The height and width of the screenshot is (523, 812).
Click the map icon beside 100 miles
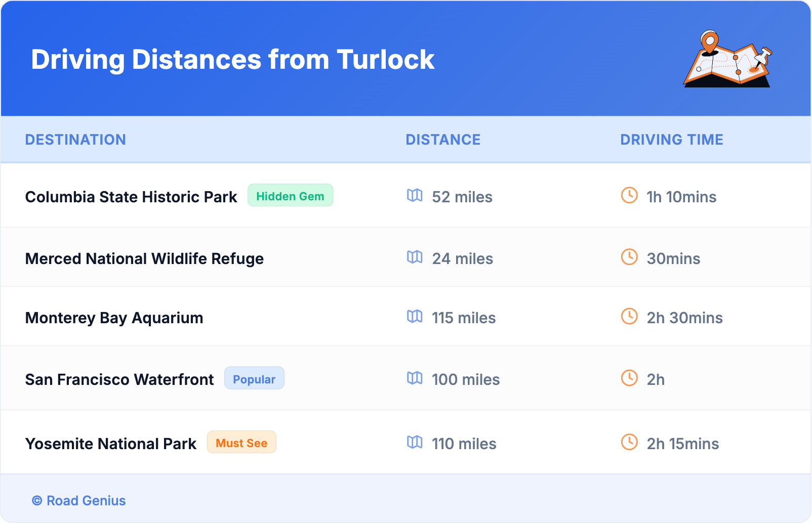[415, 378]
